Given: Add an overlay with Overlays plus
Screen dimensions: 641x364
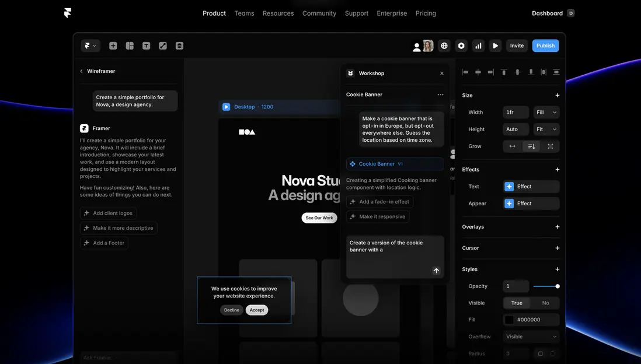Looking at the screenshot, I should (557, 227).
